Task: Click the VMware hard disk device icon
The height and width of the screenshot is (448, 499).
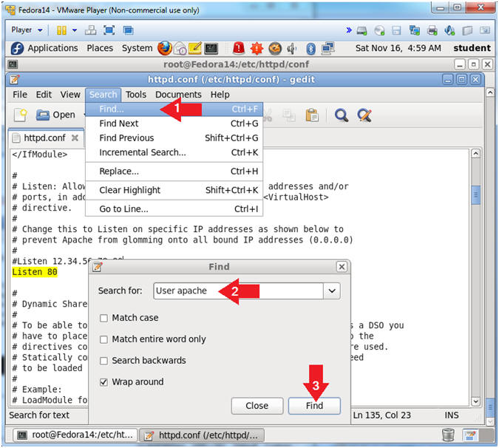Action: coord(361,30)
